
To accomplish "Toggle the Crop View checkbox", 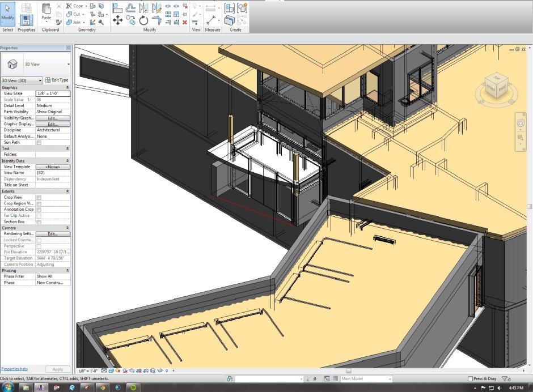I will [39, 198].
